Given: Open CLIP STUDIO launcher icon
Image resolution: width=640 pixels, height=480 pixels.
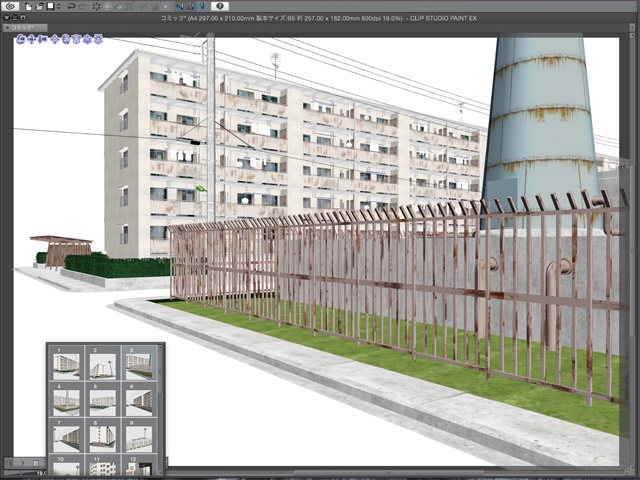Looking at the screenshot, I should tap(10, 6).
